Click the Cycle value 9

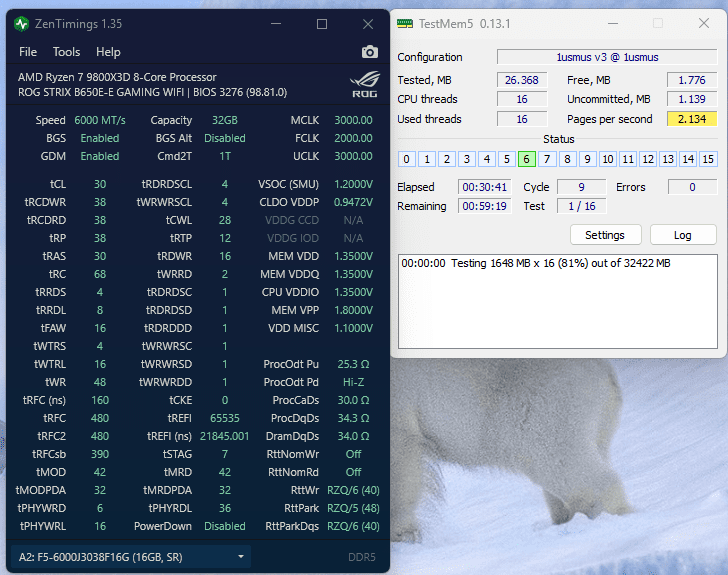coord(581,187)
